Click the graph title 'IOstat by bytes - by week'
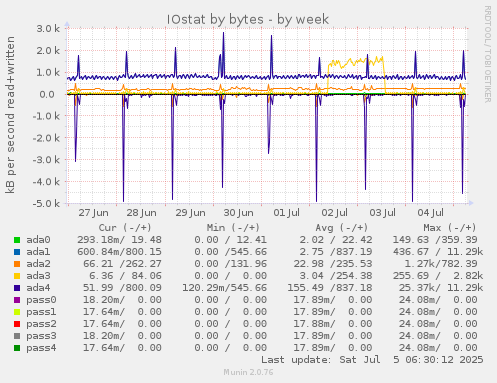Image resolution: width=497 pixels, height=383 pixels. click(248, 19)
